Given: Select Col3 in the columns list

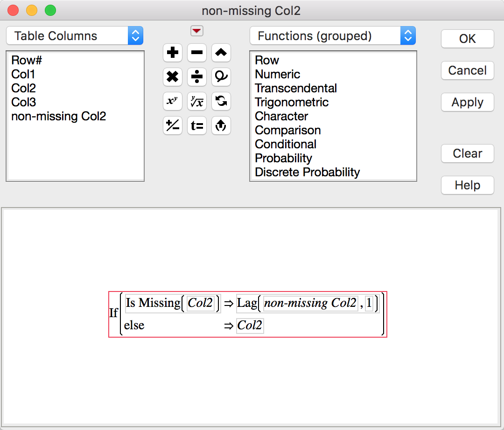Looking at the screenshot, I should 24,102.
